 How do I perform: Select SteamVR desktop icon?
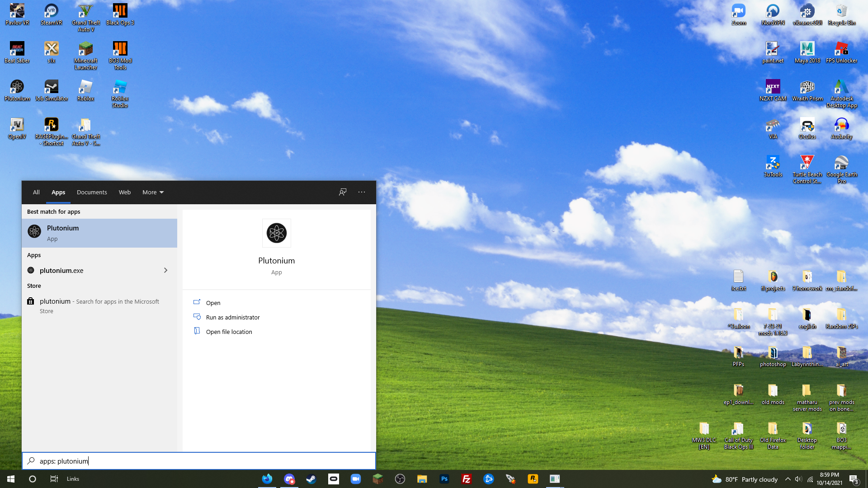tap(51, 14)
